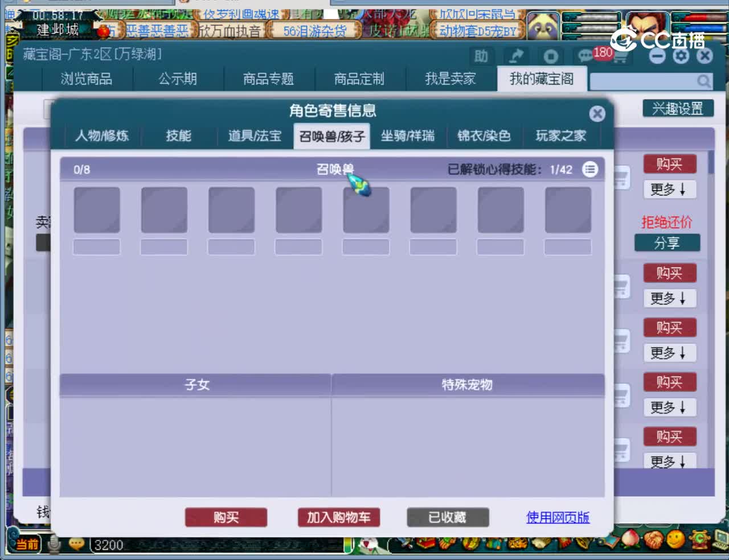This screenshot has width=729, height=560.
Task: Click topmost 购买 button in background listing
Action: tap(669, 164)
